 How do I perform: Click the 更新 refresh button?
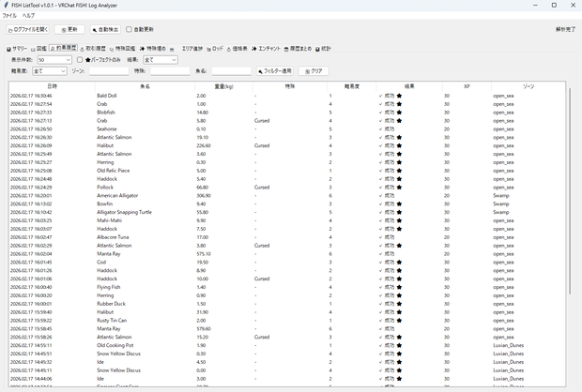(69, 29)
